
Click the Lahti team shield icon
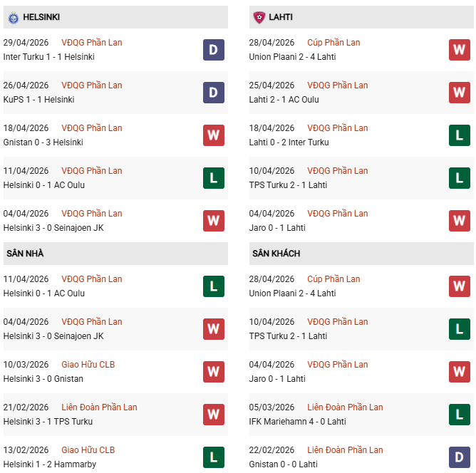pyautogui.click(x=259, y=18)
